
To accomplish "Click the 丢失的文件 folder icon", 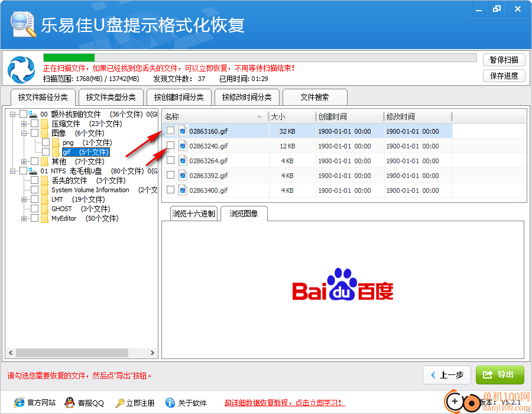I will (x=44, y=180).
